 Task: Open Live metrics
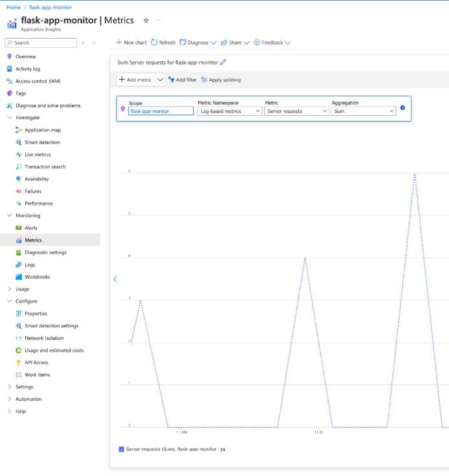pyautogui.click(x=38, y=155)
